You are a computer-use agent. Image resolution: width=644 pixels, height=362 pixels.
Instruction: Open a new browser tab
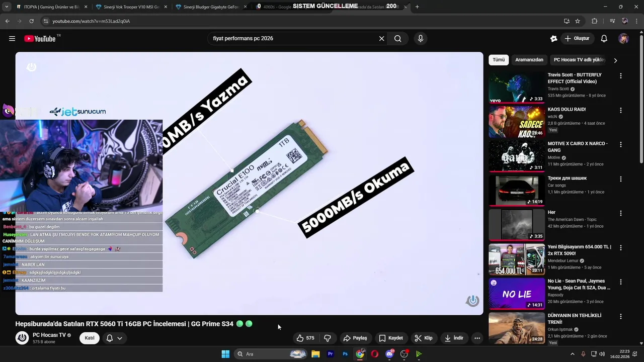(417, 7)
